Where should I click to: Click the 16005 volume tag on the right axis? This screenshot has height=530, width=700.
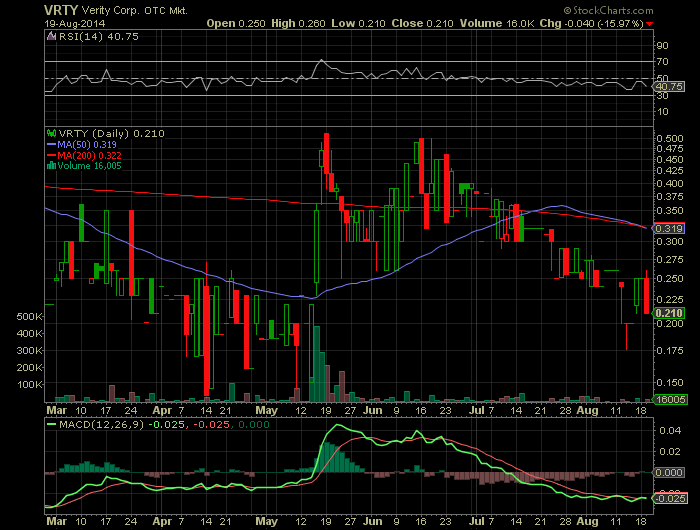tap(669, 400)
